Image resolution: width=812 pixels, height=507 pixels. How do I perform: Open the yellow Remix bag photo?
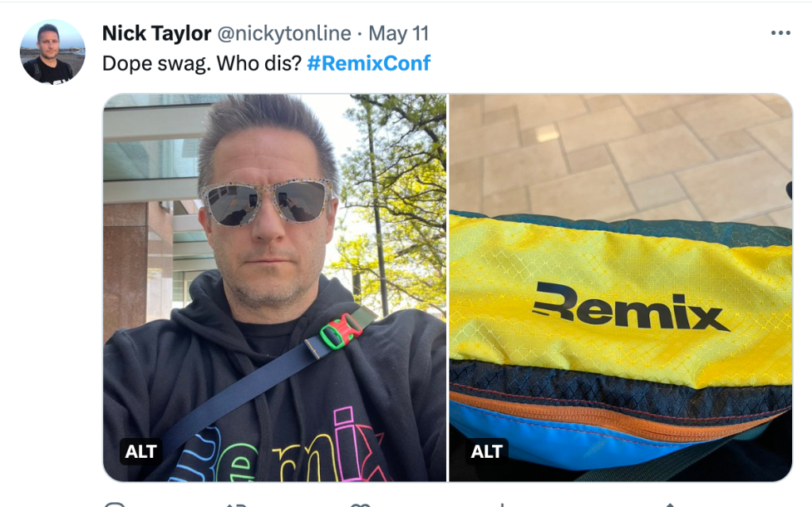[621, 287]
